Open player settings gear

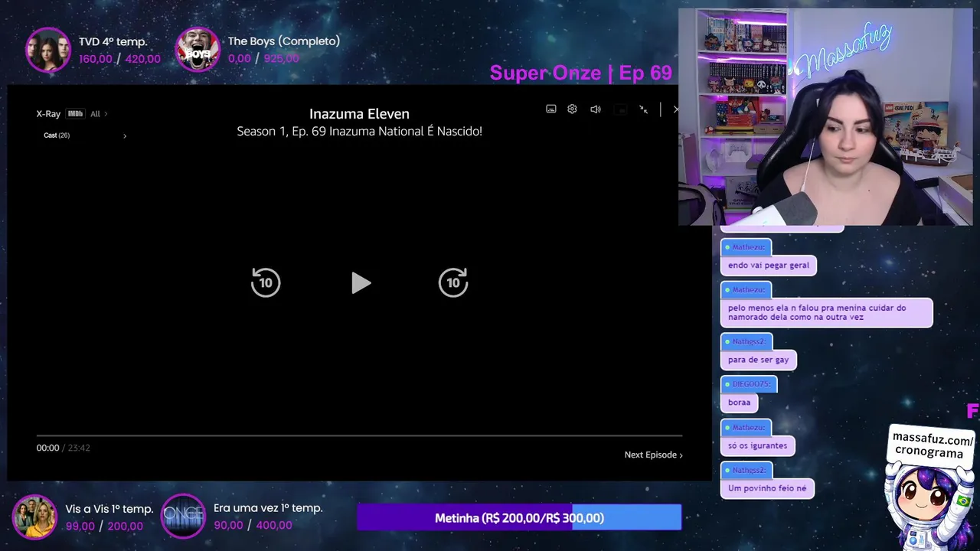pos(572,109)
